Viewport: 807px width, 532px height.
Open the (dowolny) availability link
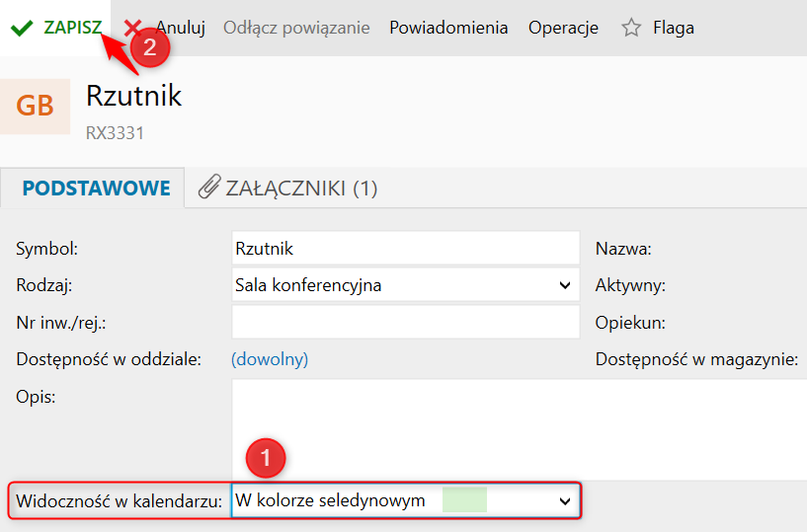pyautogui.click(x=270, y=359)
